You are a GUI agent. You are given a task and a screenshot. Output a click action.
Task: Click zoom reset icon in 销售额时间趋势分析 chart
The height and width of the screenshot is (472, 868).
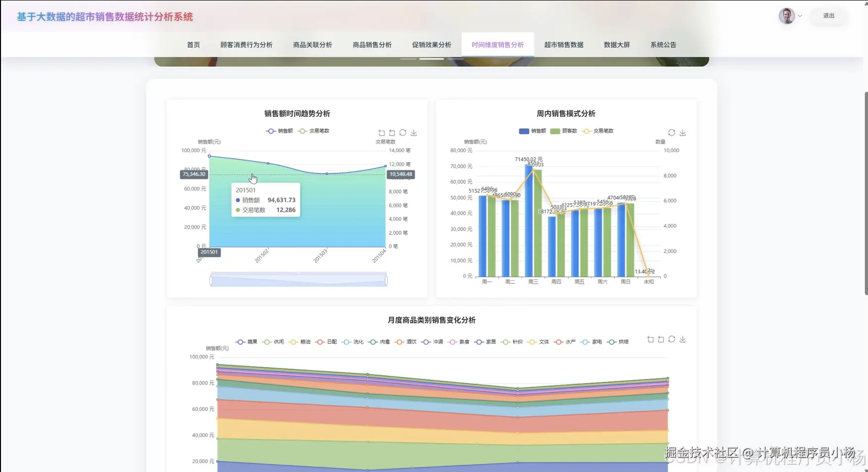(392, 133)
